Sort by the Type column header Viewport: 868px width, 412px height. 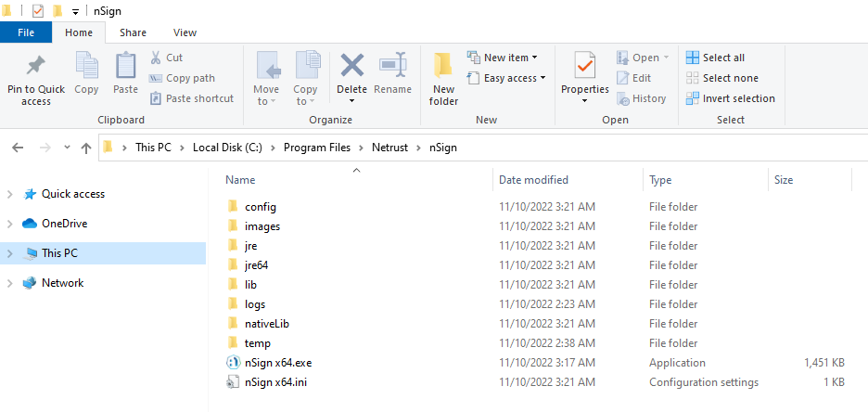pyautogui.click(x=660, y=180)
